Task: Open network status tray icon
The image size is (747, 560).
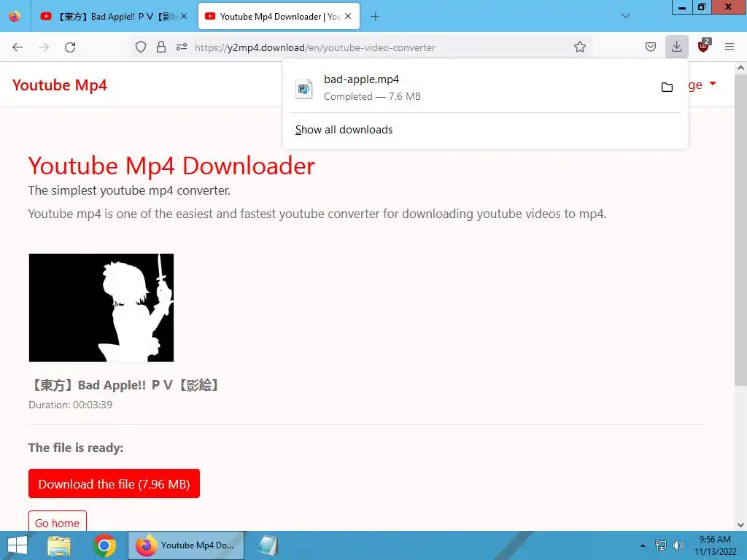Action: pyautogui.click(x=661, y=545)
